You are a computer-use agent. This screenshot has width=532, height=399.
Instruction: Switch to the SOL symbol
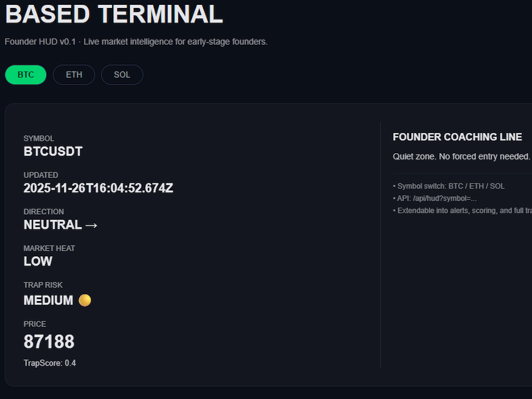(x=122, y=74)
